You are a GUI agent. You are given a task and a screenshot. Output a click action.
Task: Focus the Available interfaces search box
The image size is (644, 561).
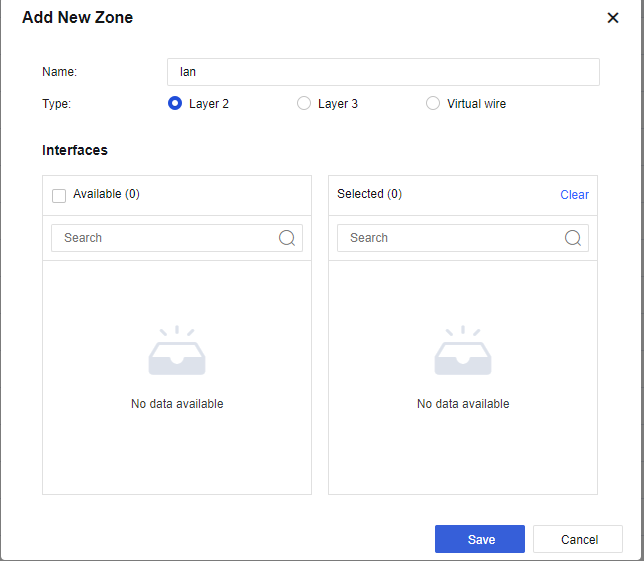(x=165, y=238)
